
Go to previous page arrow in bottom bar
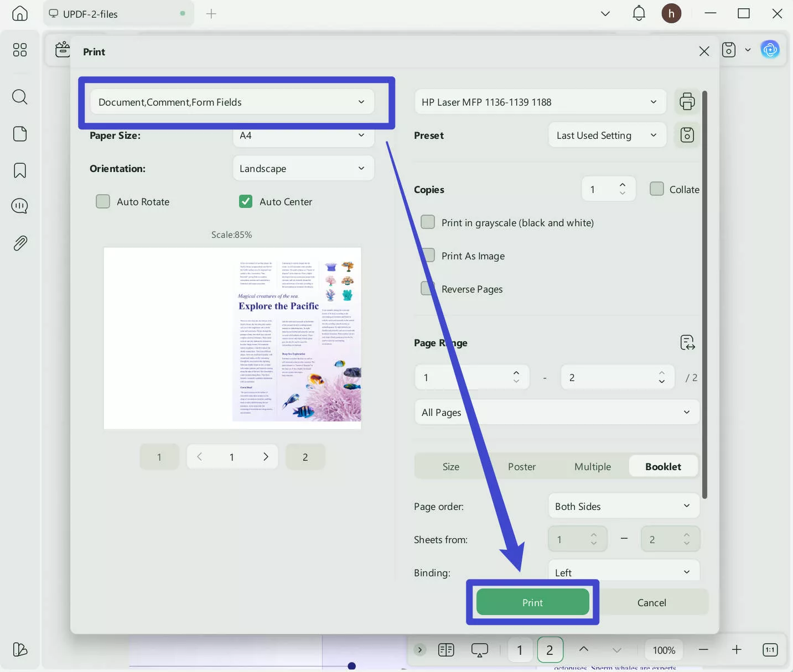pos(584,649)
